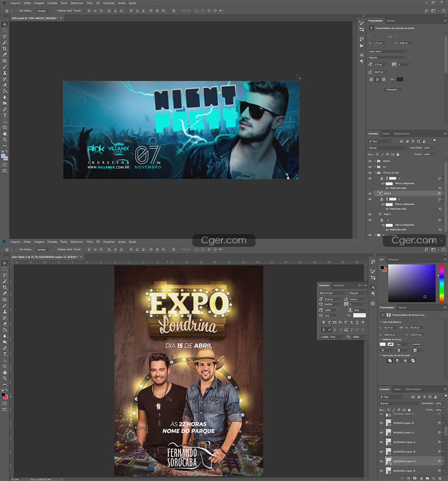Open font family dropdown in Character panel

click(x=332, y=293)
